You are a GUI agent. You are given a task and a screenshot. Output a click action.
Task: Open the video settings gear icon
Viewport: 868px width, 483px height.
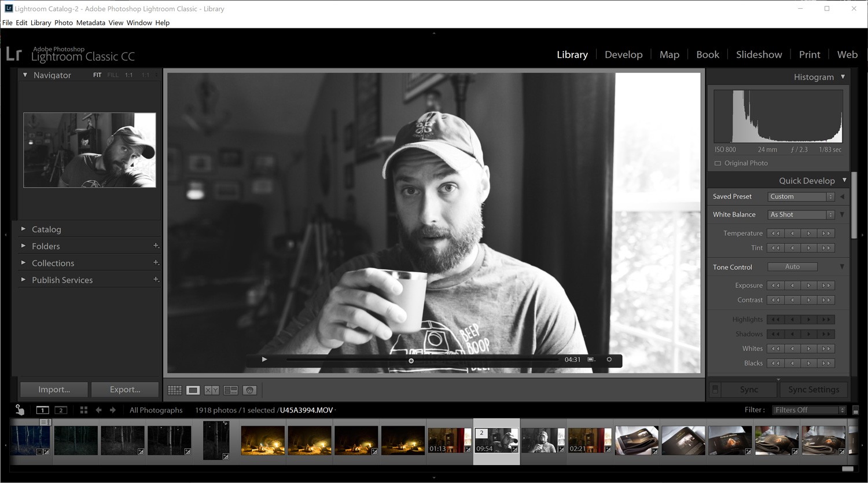pyautogui.click(x=609, y=360)
